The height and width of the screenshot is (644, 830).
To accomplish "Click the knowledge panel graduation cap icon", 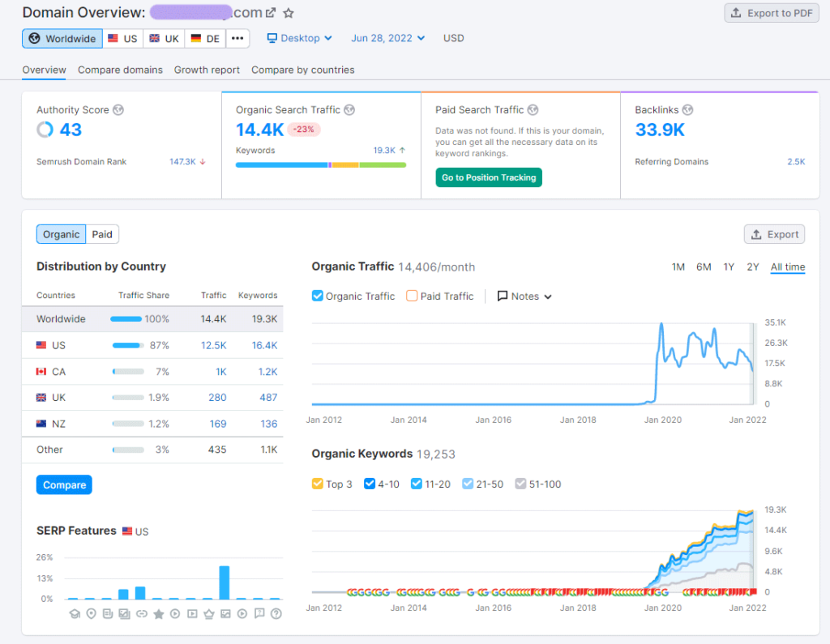I will (75, 613).
